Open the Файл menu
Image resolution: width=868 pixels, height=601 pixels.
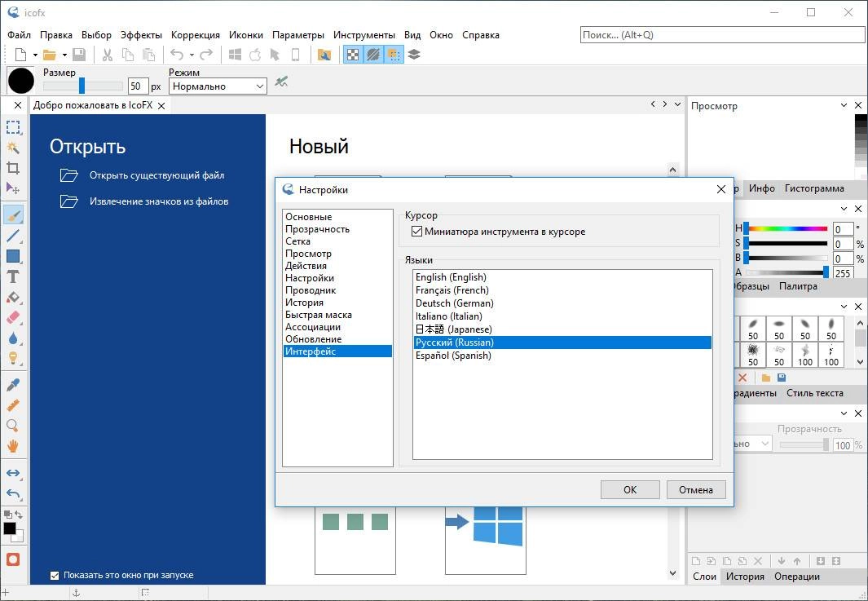point(19,35)
